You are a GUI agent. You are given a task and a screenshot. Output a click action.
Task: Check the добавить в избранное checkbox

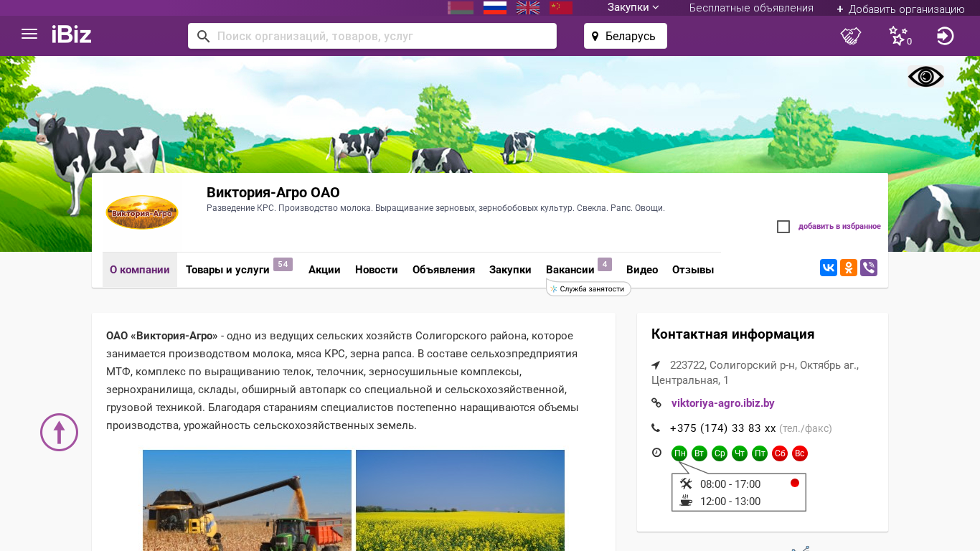[x=783, y=227]
